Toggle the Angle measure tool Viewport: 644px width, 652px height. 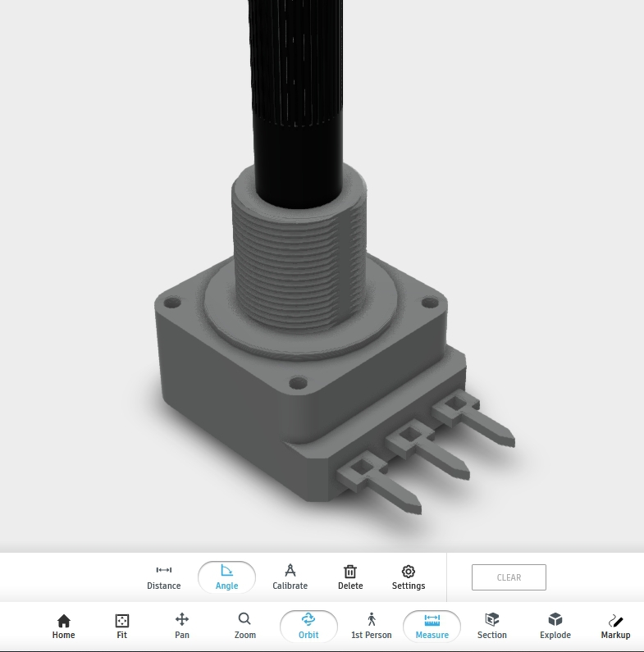[x=226, y=577]
